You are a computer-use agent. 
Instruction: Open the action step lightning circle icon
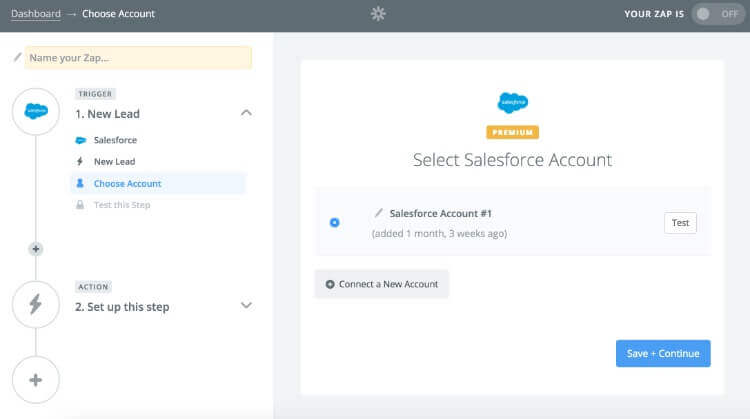pos(36,304)
